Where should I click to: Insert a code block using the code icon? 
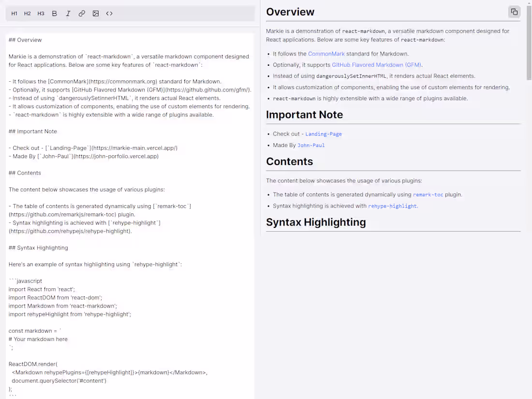coord(109,14)
